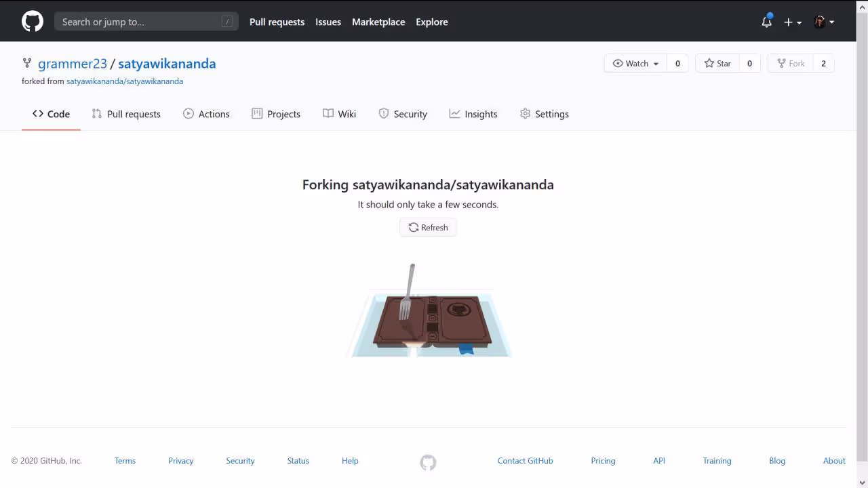The height and width of the screenshot is (488, 868).
Task: Open the Projects tab
Action: click(276, 114)
